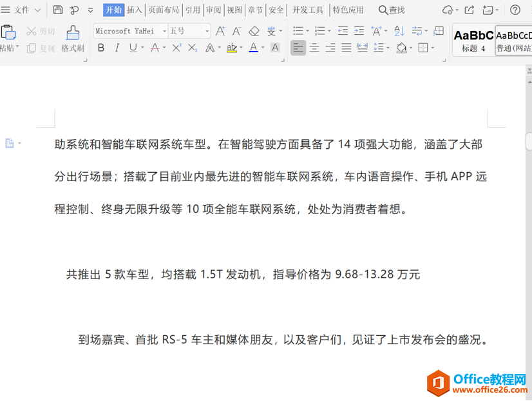Screen dimensions: 532x401
Task: Click the bulleted list icon
Action: click(298, 31)
